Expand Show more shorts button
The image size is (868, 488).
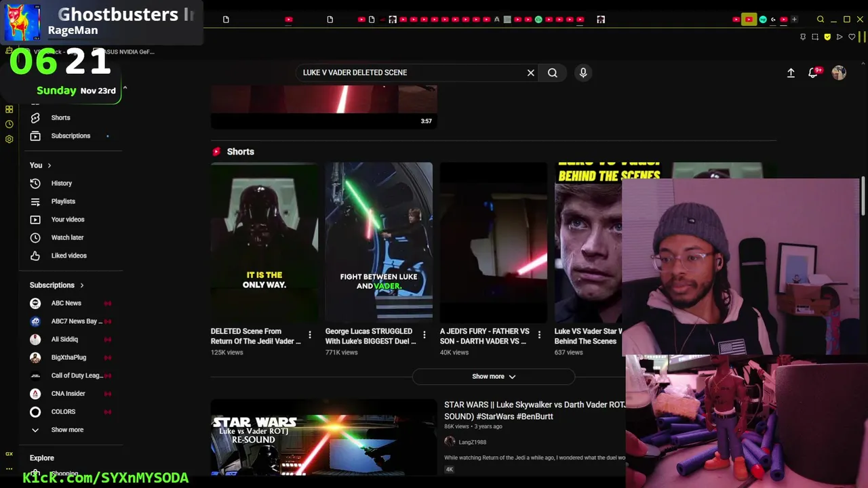pyautogui.click(x=494, y=376)
